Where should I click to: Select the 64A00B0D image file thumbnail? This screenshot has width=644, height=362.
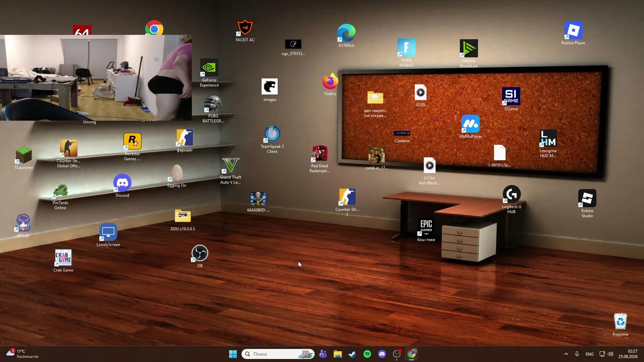pyautogui.click(x=258, y=202)
